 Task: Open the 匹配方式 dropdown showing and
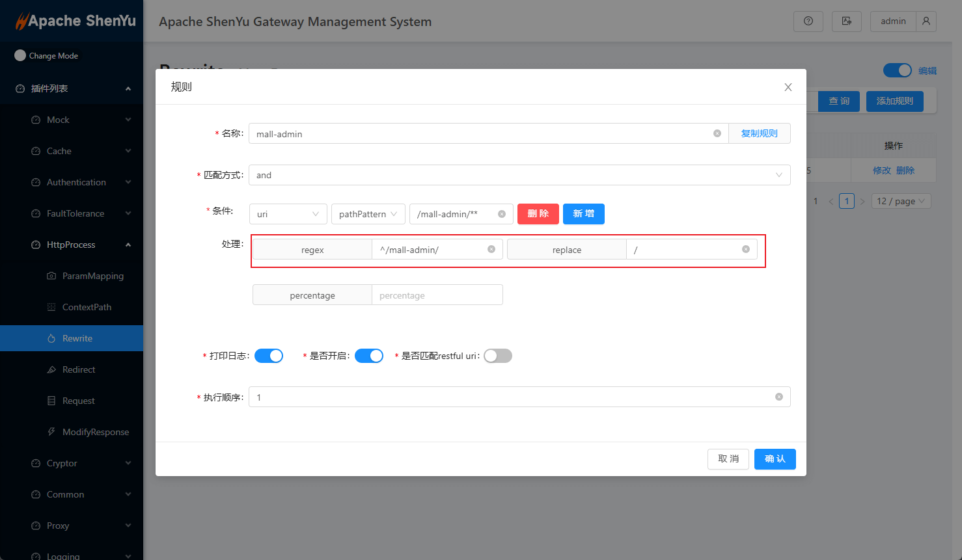pos(519,175)
